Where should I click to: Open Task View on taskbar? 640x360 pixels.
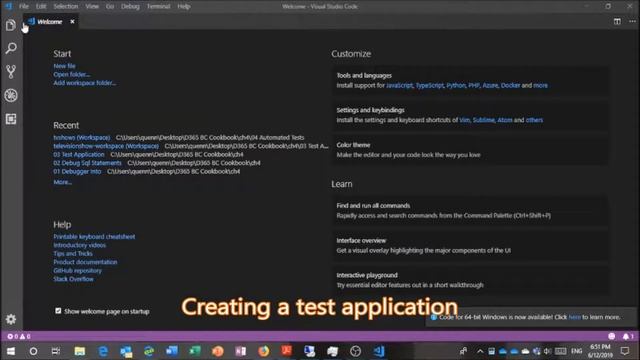coord(56,351)
